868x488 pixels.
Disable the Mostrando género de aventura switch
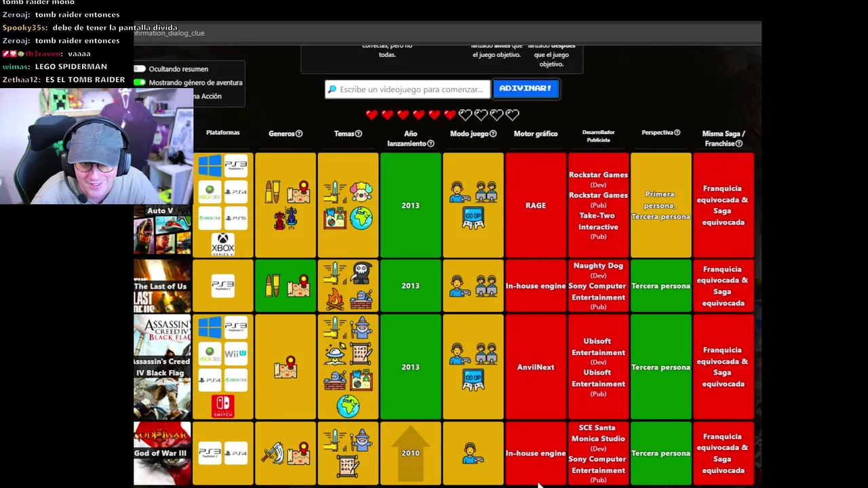tap(140, 82)
